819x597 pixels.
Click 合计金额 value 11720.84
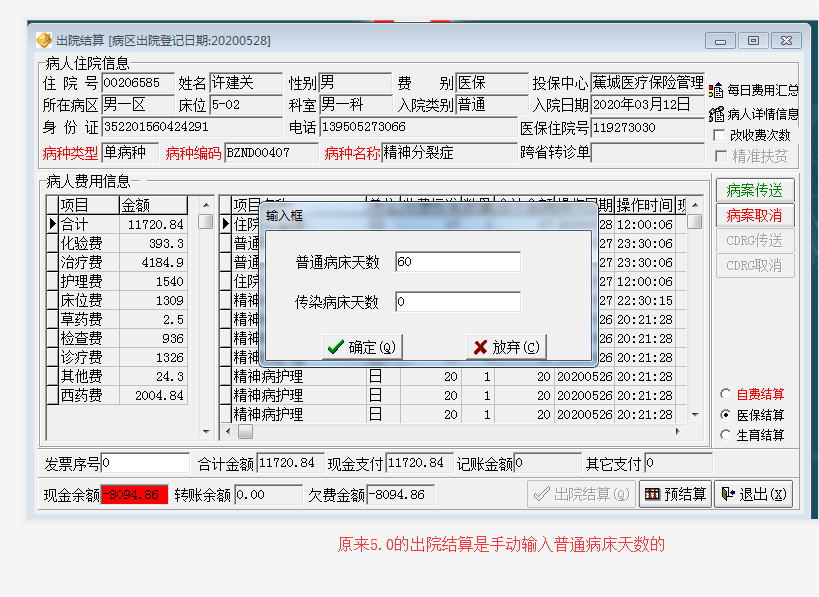[290, 463]
